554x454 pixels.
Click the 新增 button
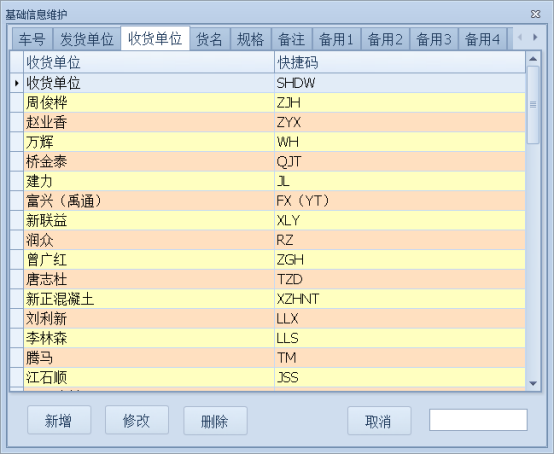59,420
